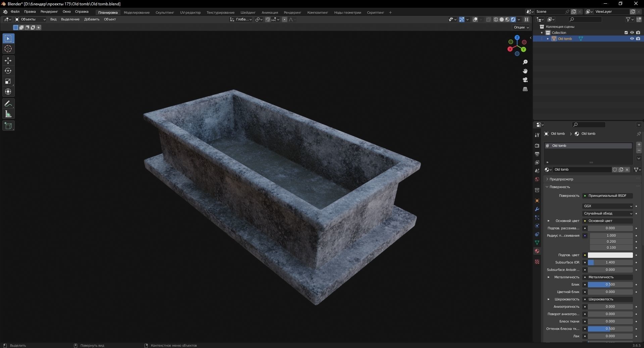The height and width of the screenshot is (348, 644).
Task: Collapse the Surface panel
Action: point(559,187)
